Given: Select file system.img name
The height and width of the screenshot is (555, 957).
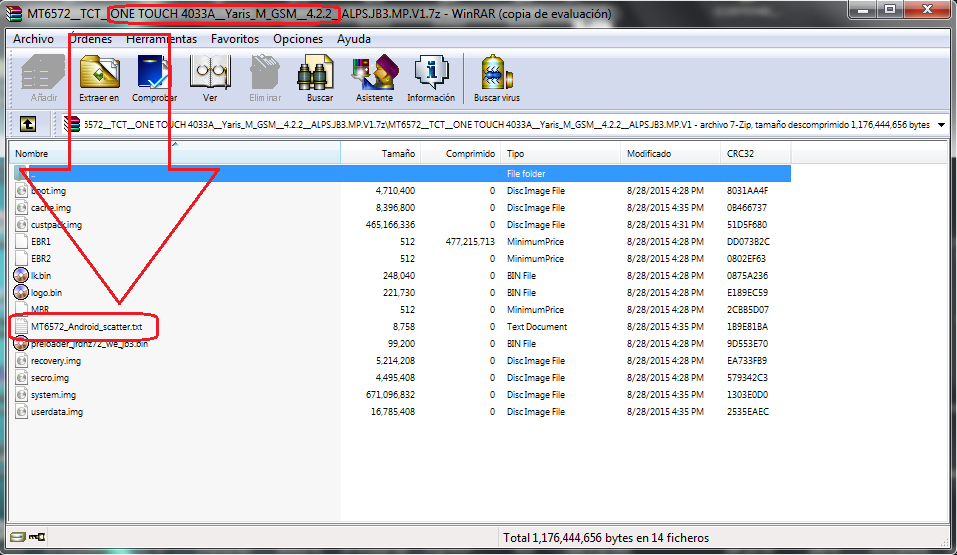Looking at the screenshot, I should pyautogui.click(x=53, y=394).
